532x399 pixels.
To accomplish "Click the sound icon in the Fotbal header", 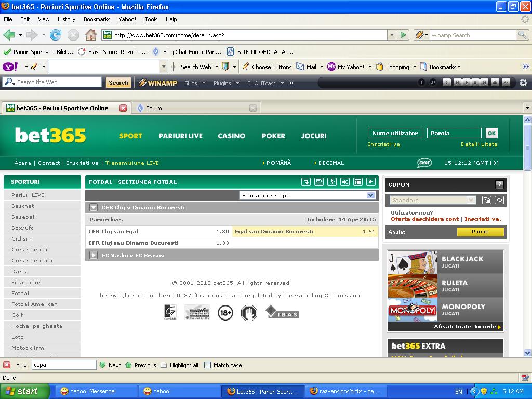I will pyautogui.click(x=345, y=182).
